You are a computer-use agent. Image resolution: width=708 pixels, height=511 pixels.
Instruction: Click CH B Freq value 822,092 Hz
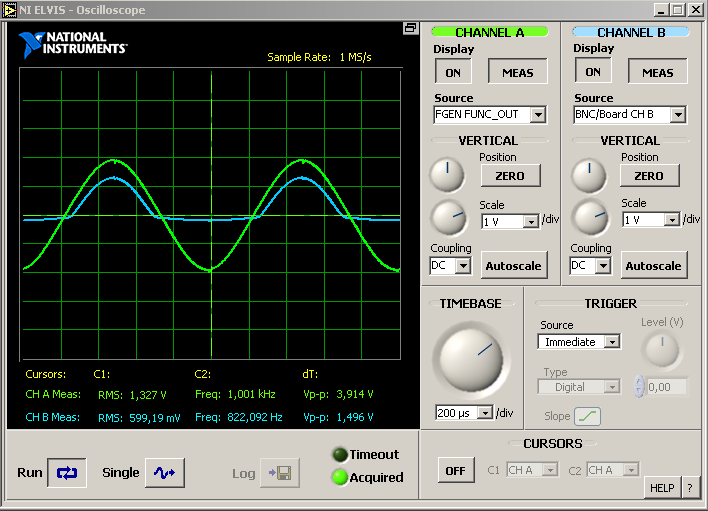coord(255,417)
